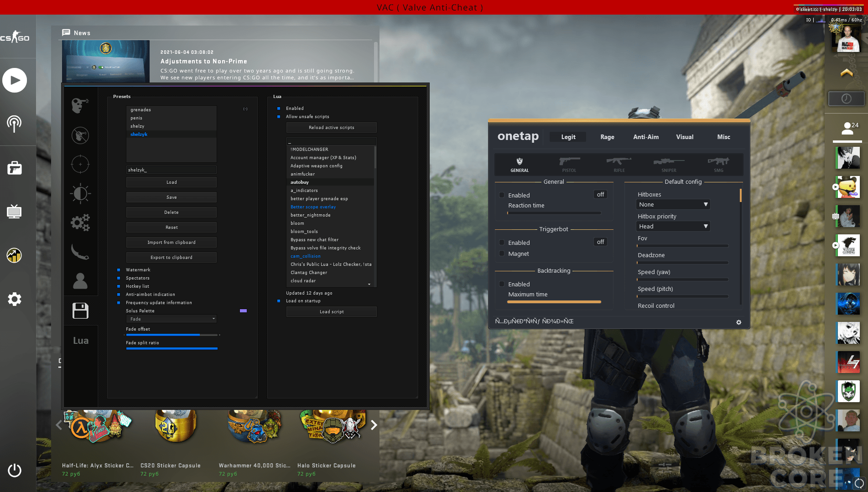Open the misc gears icon tab

[80, 223]
